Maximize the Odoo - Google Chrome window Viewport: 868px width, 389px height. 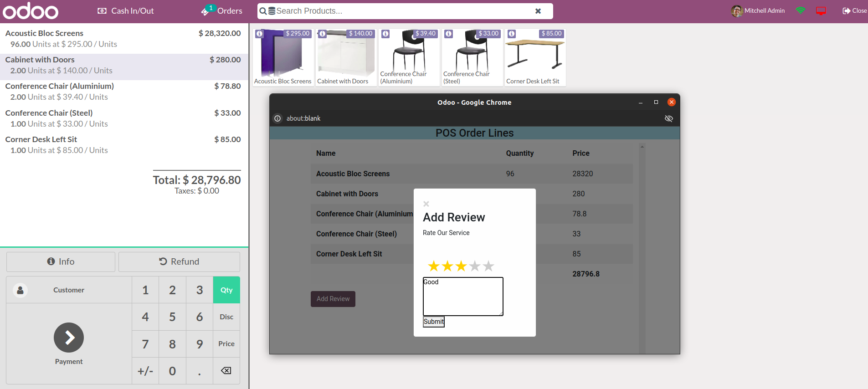pyautogui.click(x=656, y=102)
